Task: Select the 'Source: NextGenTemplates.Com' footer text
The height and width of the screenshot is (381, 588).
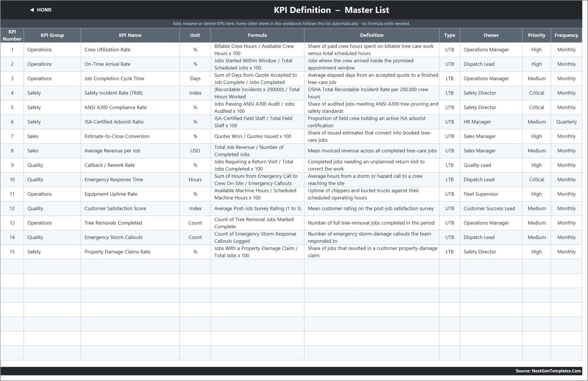Action: tap(548, 371)
